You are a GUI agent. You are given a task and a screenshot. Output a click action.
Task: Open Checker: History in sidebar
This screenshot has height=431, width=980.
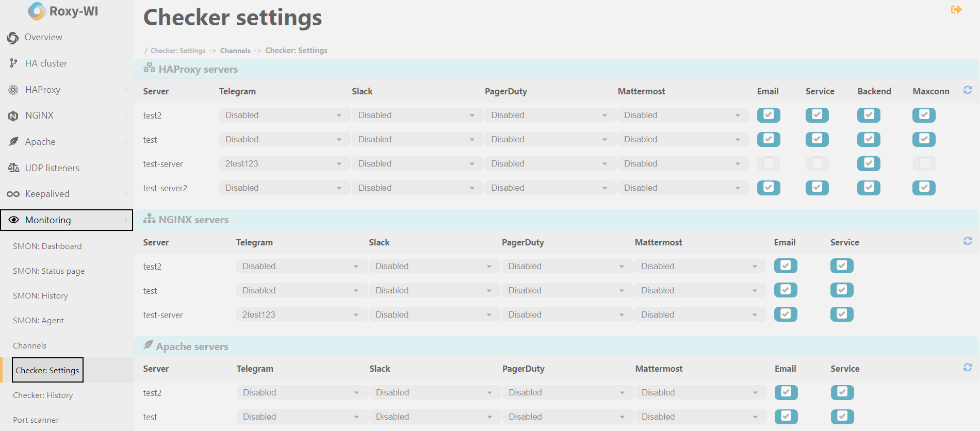point(43,395)
